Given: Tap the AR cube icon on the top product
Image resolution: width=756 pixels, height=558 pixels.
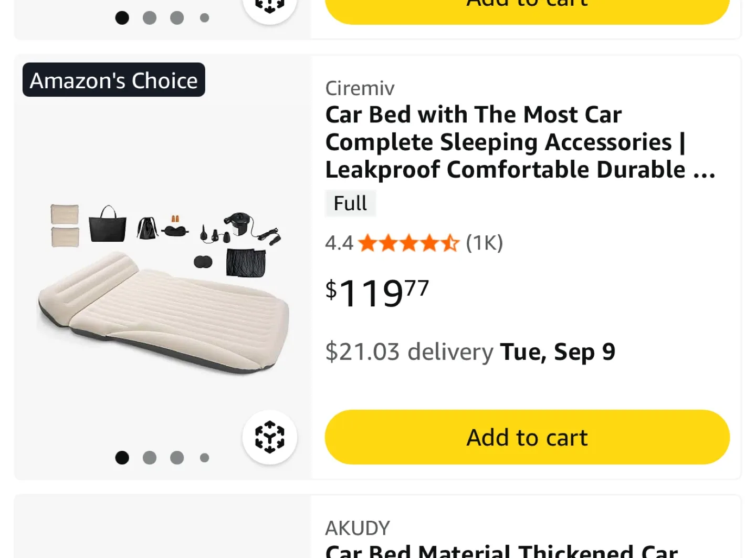Looking at the screenshot, I should click(x=270, y=5).
